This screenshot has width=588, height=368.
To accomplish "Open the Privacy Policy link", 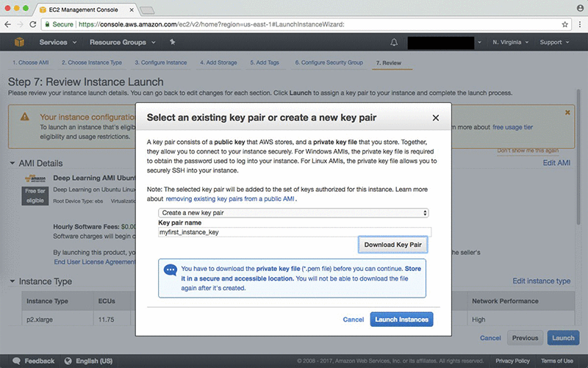I will pyautogui.click(x=512, y=361).
